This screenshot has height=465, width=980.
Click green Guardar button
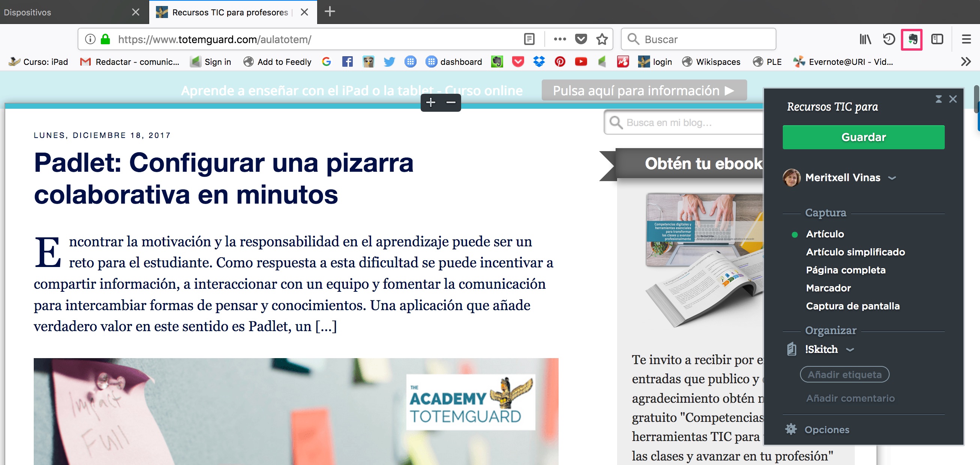pyautogui.click(x=863, y=137)
